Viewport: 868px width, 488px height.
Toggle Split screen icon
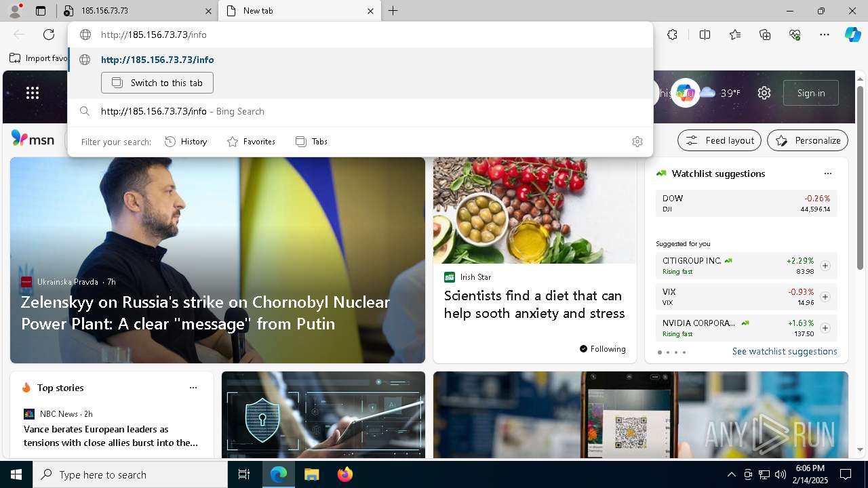point(705,35)
